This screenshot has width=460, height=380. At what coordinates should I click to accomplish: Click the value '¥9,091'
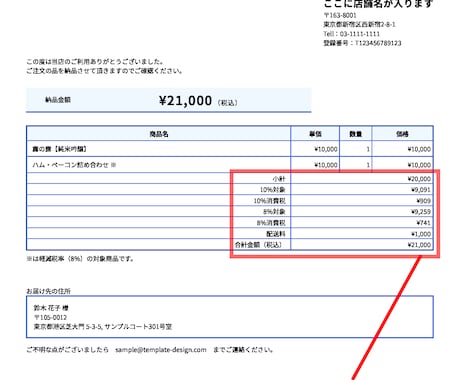pyautogui.click(x=421, y=190)
